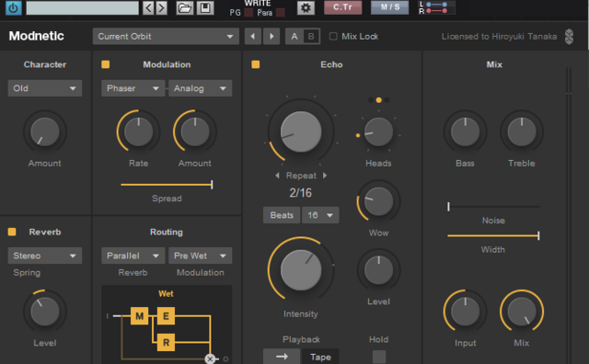
Task: Click the Noise slider
Action: 493,207
